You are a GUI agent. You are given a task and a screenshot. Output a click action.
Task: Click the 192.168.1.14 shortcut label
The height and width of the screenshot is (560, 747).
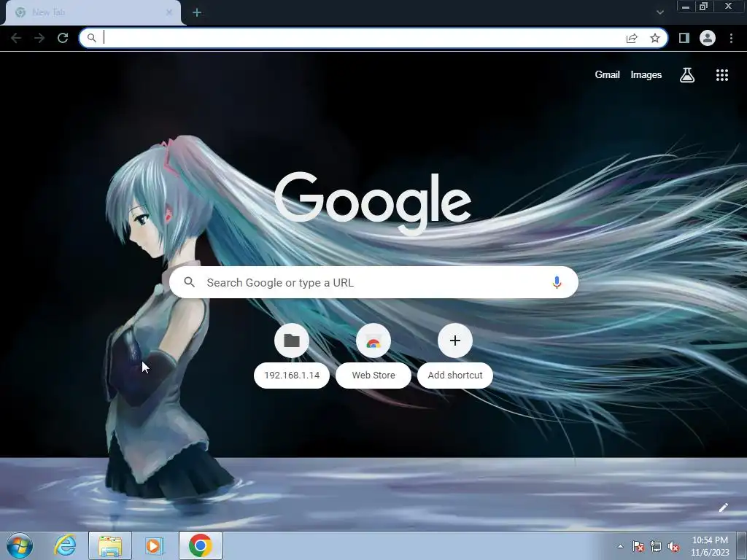[x=292, y=376]
